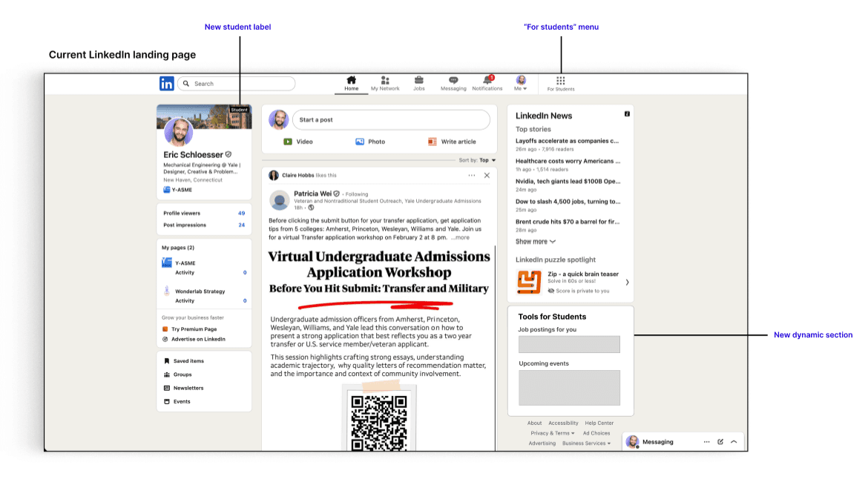This screenshot has width=868, height=485.
Task: Open the For Students grid menu
Action: [561, 84]
